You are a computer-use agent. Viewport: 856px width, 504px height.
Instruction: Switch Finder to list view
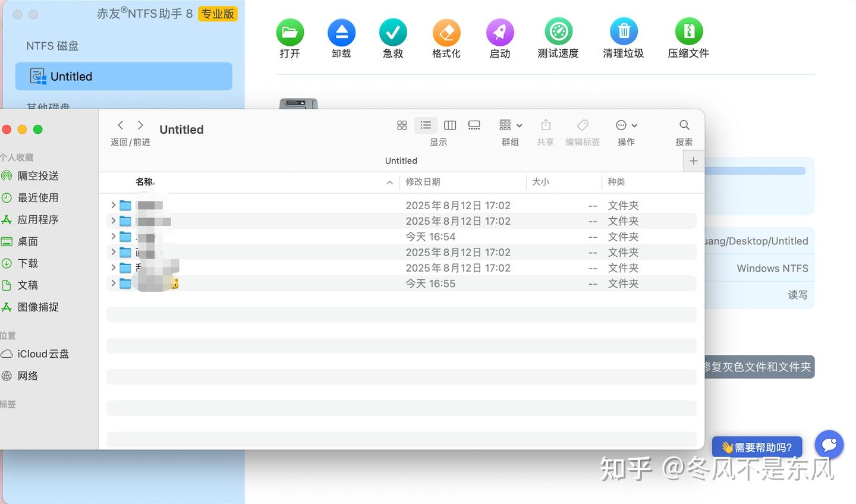click(426, 125)
